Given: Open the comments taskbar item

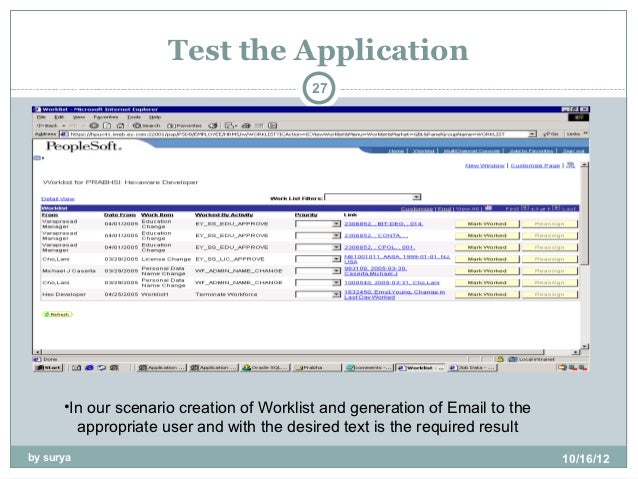Looking at the screenshot, I should (x=369, y=367).
